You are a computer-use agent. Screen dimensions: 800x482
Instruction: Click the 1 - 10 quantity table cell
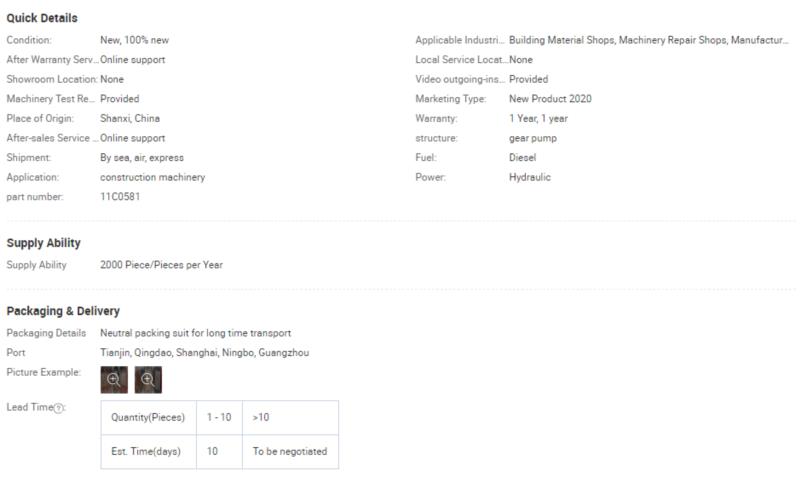click(219, 417)
